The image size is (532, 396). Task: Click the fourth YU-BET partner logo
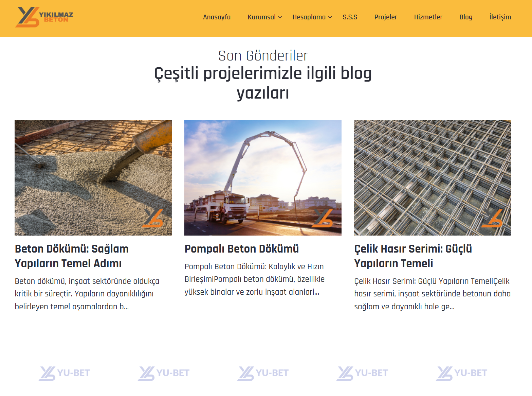pos(362,373)
